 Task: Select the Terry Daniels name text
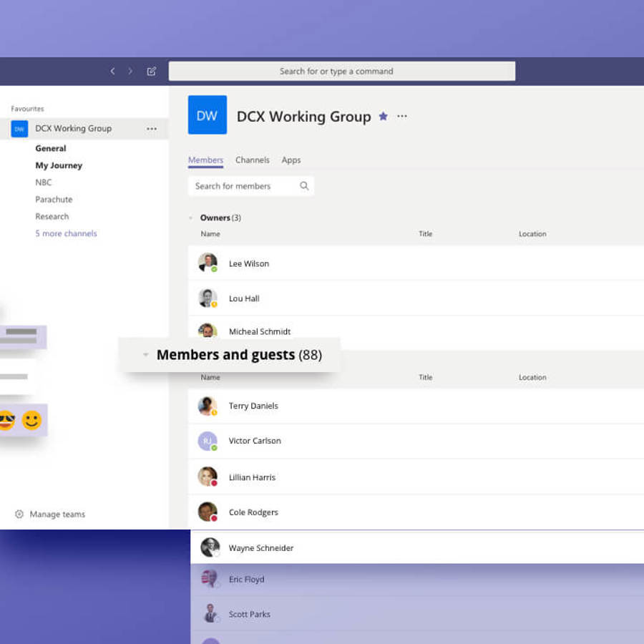pyautogui.click(x=253, y=406)
